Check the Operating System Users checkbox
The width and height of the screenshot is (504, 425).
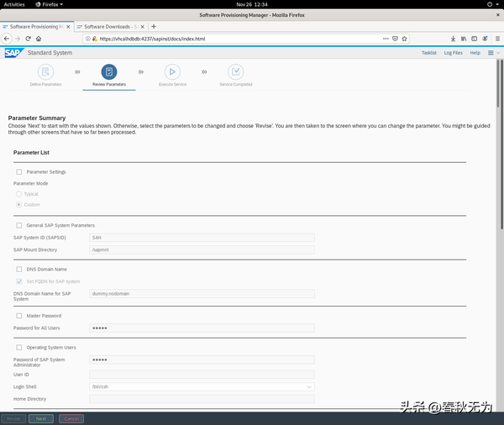tap(19, 348)
